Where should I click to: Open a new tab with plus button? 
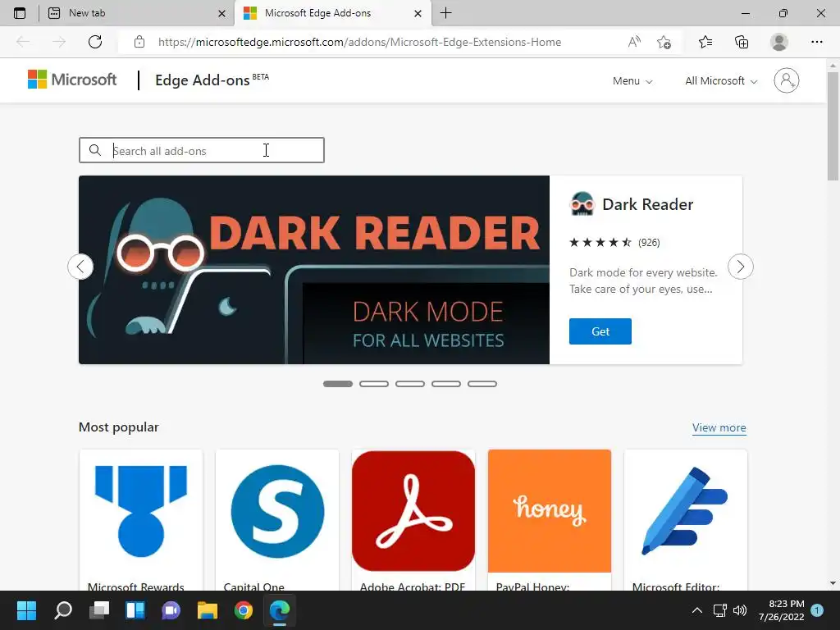pyautogui.click(x=445, y=13)
